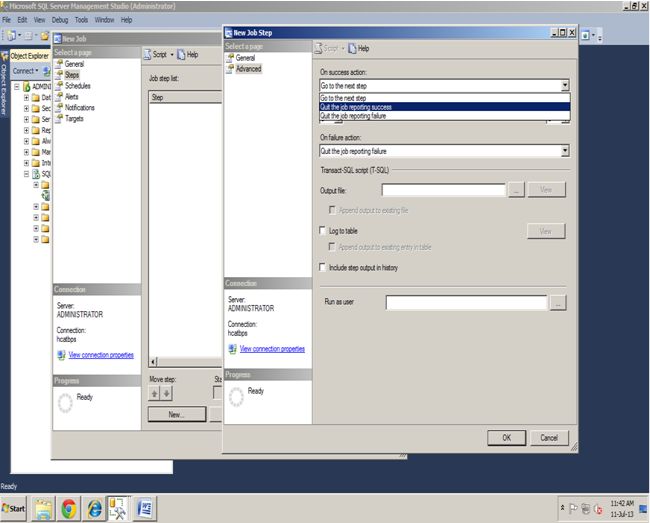
Task: Click New... button in New Job window
Action: 177,414
